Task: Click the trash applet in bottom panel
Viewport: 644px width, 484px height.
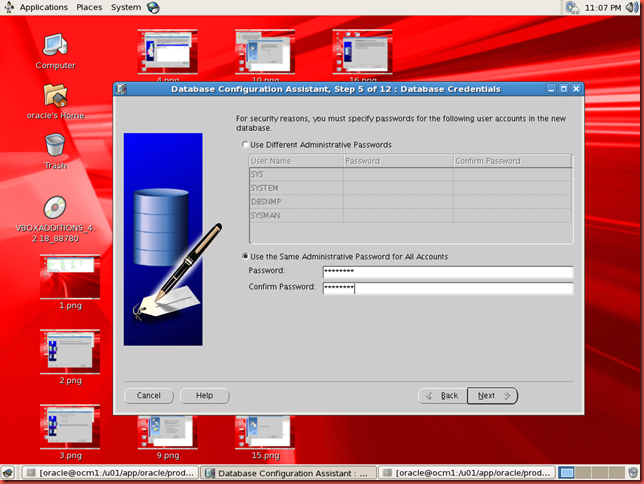Action: click(634, 473)
